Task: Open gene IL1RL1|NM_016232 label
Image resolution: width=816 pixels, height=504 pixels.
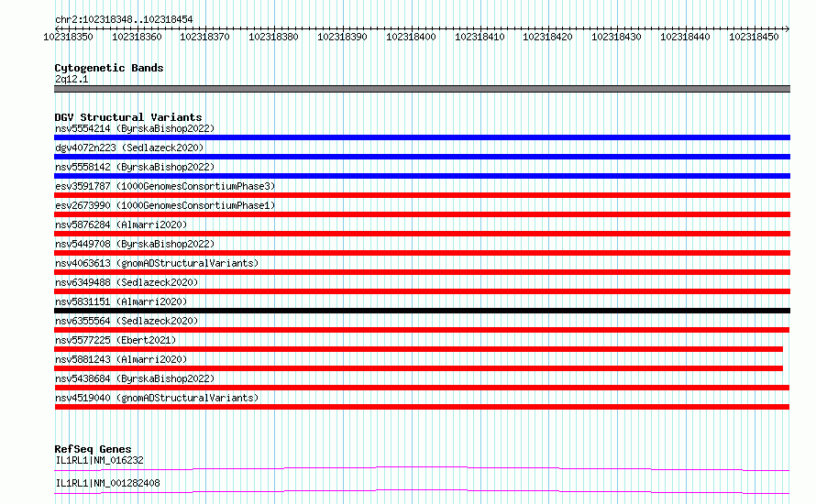Action: [99, 460]
